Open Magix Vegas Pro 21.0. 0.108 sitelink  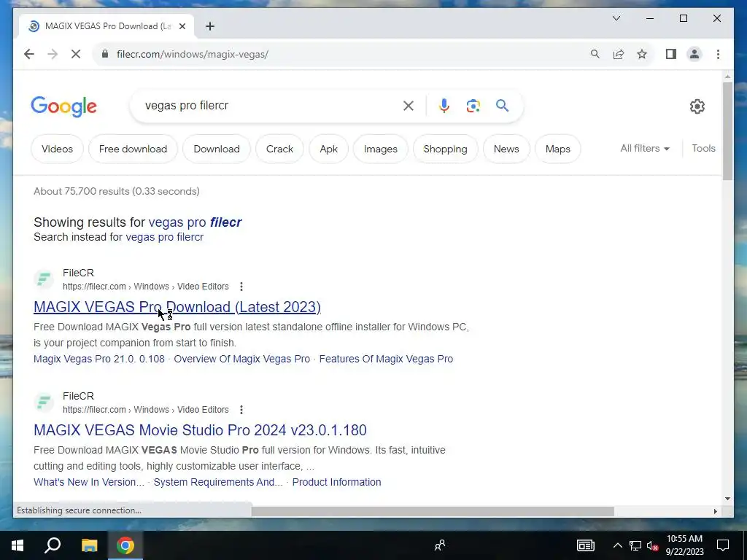click(99, 359)
